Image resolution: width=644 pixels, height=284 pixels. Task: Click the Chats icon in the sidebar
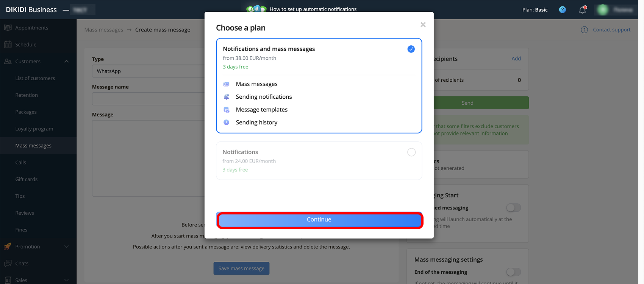[8, 264]
